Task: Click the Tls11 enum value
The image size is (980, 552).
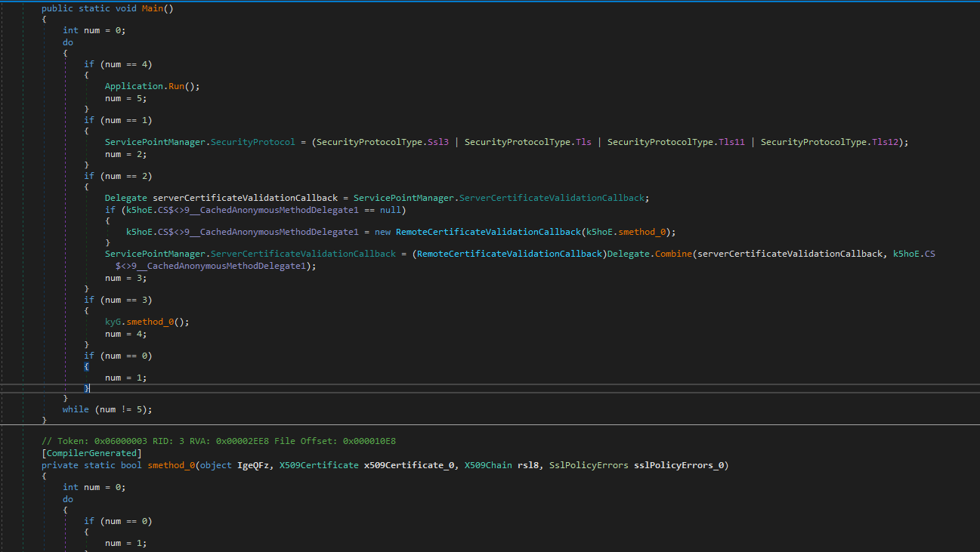Action: pyautogui.click(x=731, y=142)
